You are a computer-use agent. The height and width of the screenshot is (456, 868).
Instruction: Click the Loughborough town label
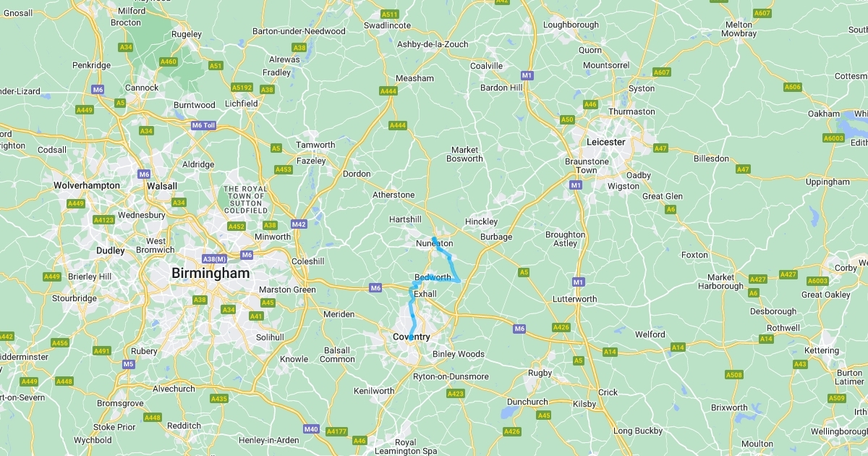571,25
